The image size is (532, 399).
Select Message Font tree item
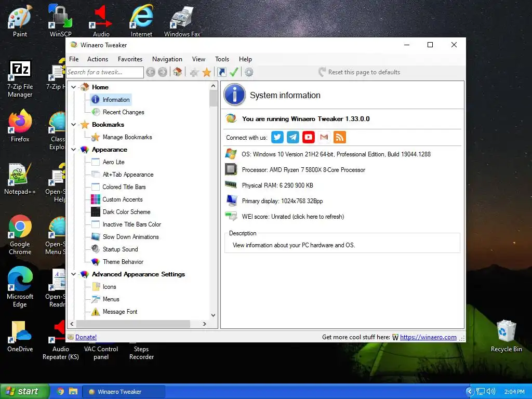[x=120, y=312]
